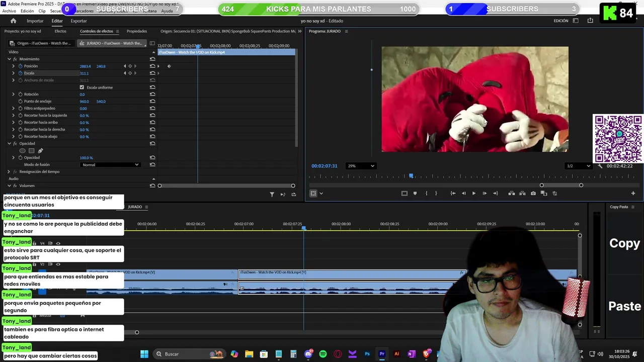The image size is (644, 362).
Task: Switch to the Efectos panel tab
Action: 60,31
